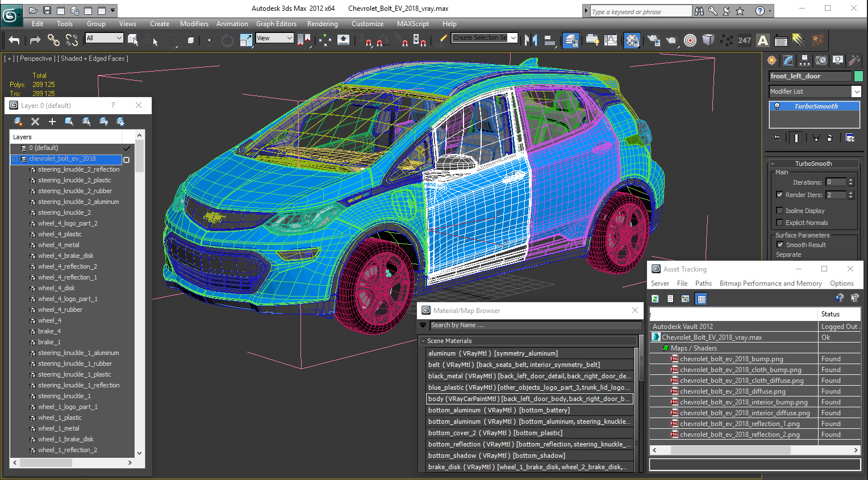Toggle the Smooth Result checkbox

(x=780, y=244)
